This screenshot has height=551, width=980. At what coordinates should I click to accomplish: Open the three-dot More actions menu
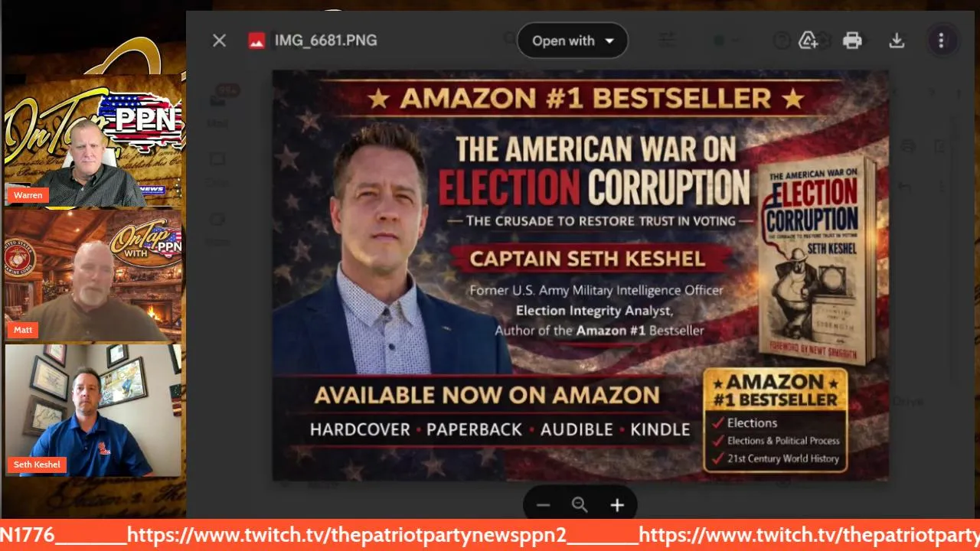click(x=941, y=41)
